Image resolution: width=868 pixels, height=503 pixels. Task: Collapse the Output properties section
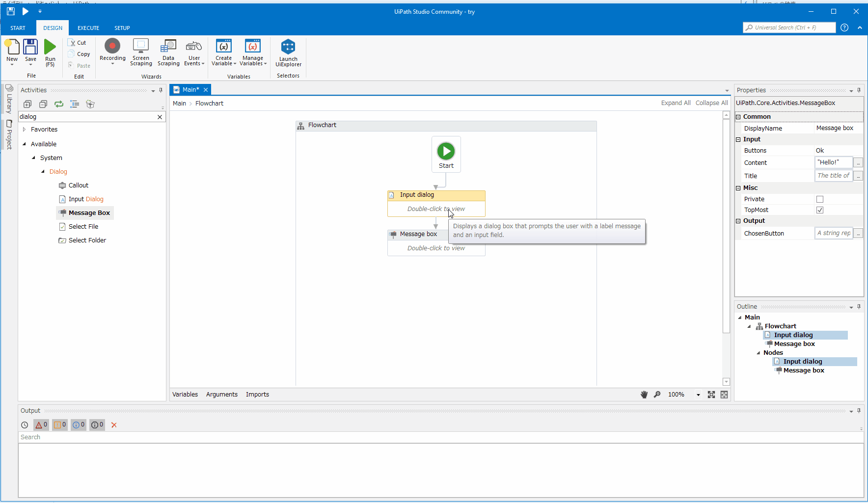[x=738, y=221]
